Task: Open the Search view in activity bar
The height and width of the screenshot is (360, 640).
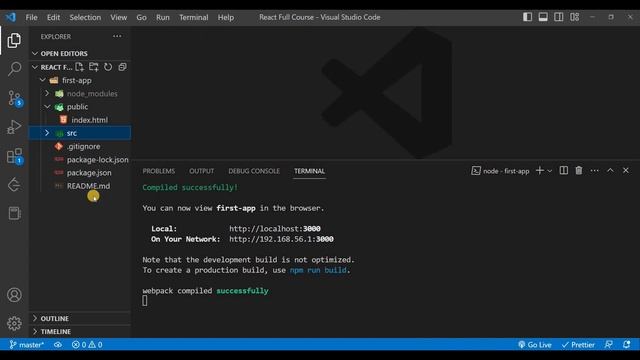Action: point(14,69)
